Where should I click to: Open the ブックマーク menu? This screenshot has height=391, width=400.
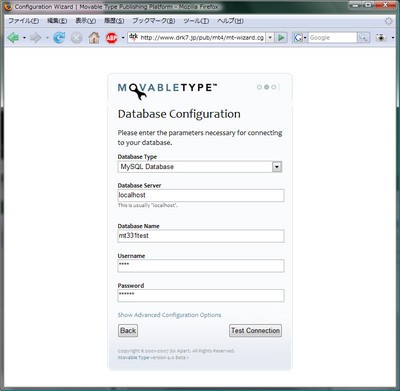pos(154,21)
